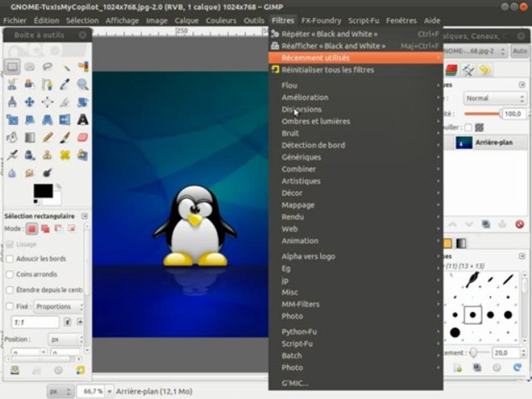Select the Color Picker tool

tap(65, 84)
